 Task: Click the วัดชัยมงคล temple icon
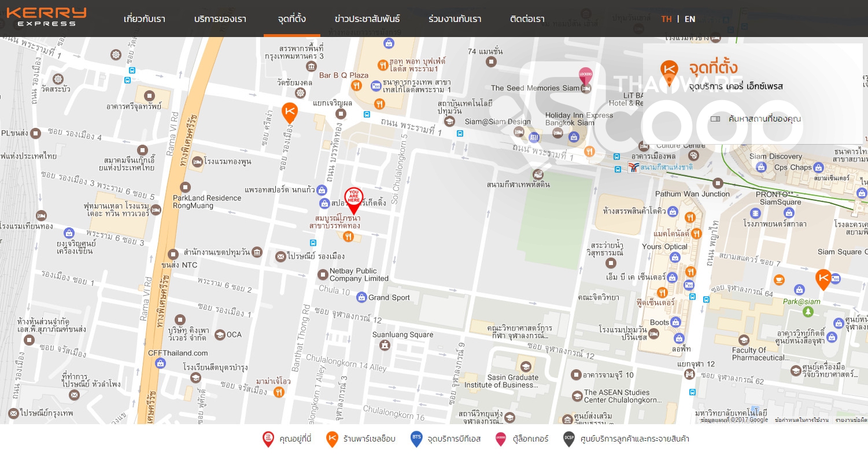tap(300, 93)
